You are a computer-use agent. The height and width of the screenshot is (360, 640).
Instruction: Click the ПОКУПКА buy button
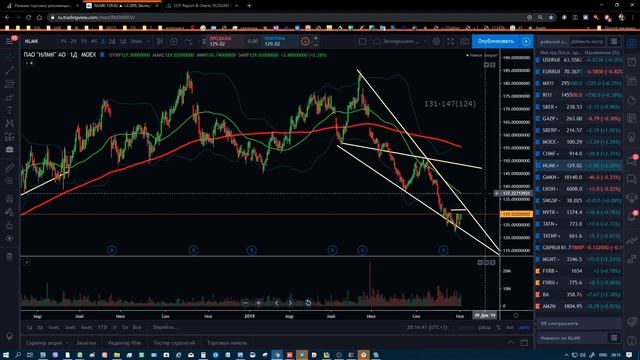(x=280, y=41)
